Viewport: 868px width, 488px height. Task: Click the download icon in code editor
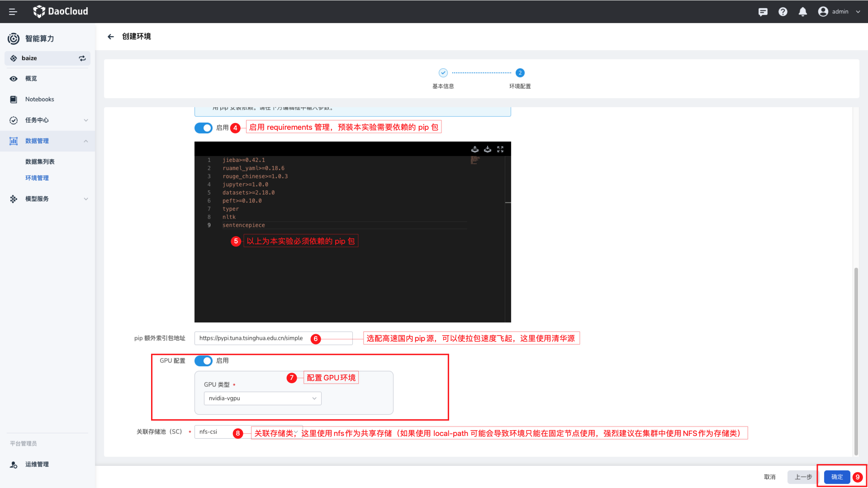(x=487, y=149)
